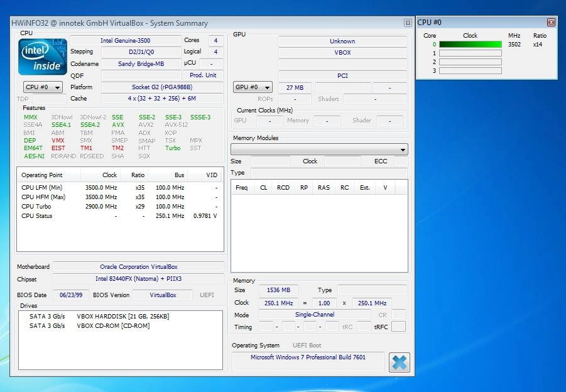Click the D2/J1/Q0 stepping field
This screenshot has height=392, width=566.
click(141, 52)
